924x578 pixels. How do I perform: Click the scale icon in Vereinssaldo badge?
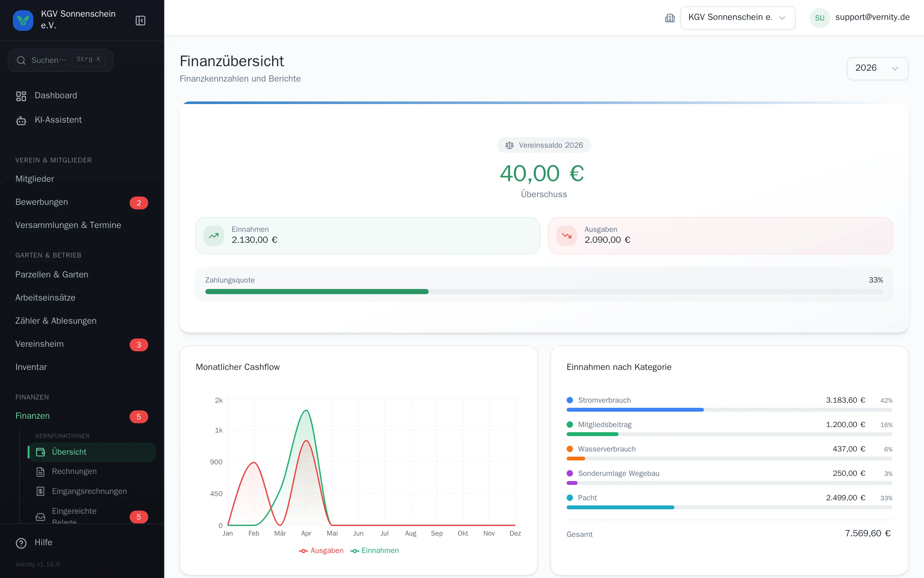(509, 145)
